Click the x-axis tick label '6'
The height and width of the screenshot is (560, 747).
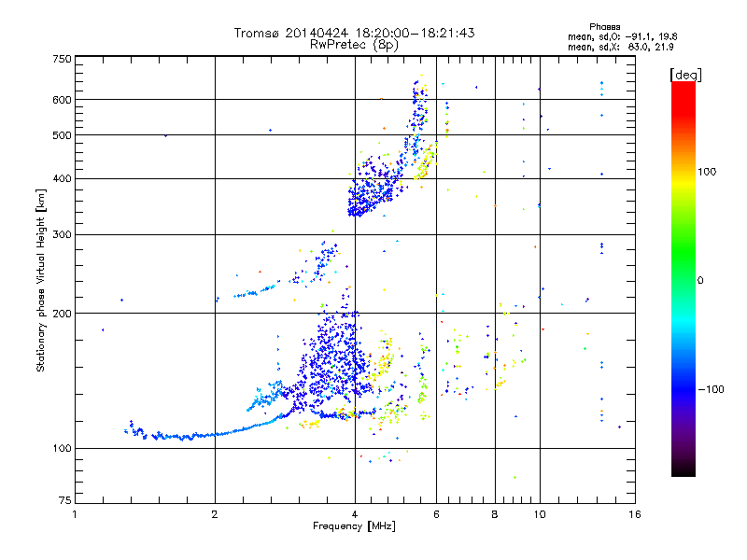pos(436,514)
